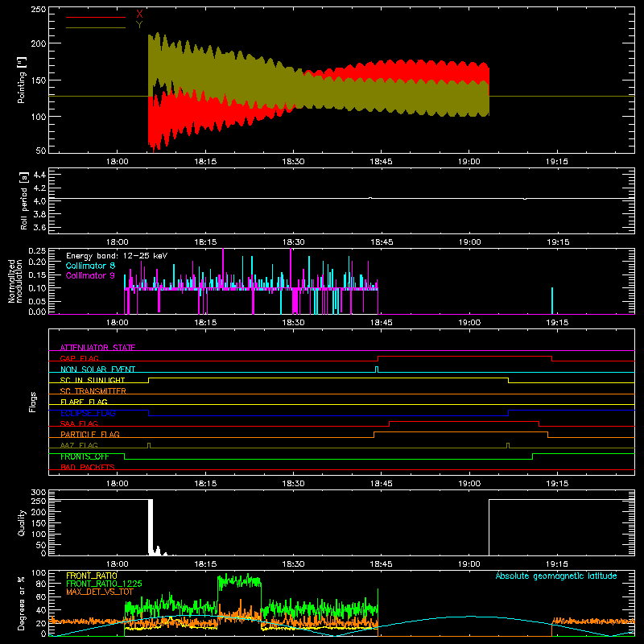Viewport: 644px width, 644px height.
Task: Select the SC_TRANSMITTER label
Action: click(x=93, y=391)
